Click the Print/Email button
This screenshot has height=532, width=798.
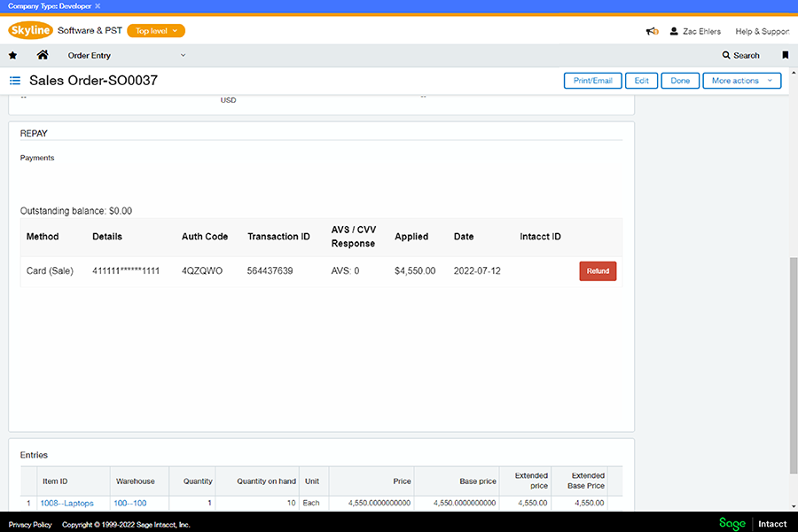click(x=592, y=81)
